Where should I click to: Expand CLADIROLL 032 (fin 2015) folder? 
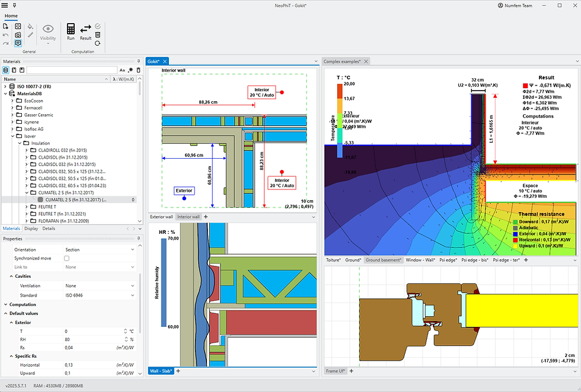26,150
